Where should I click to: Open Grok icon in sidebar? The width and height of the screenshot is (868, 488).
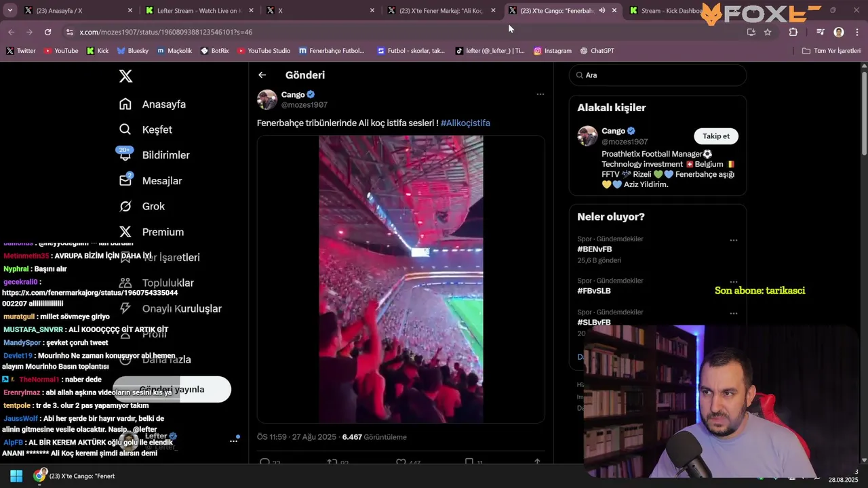(x=125, y=206)
